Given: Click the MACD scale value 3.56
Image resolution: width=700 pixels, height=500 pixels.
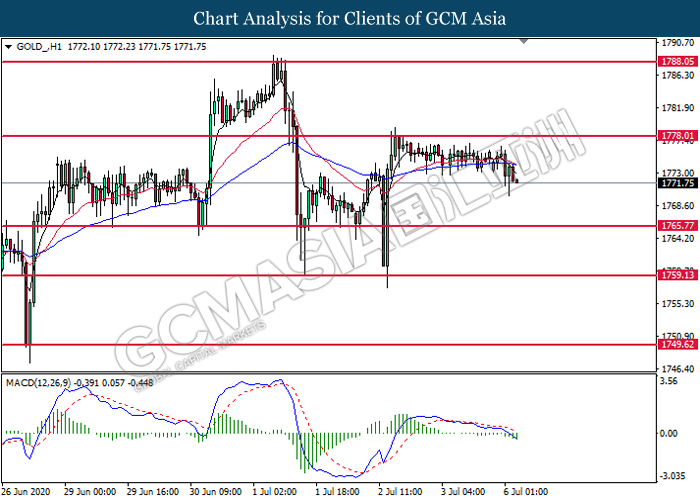Looking at the screenshot, I should pyautogui.click(x=669, y=381).
